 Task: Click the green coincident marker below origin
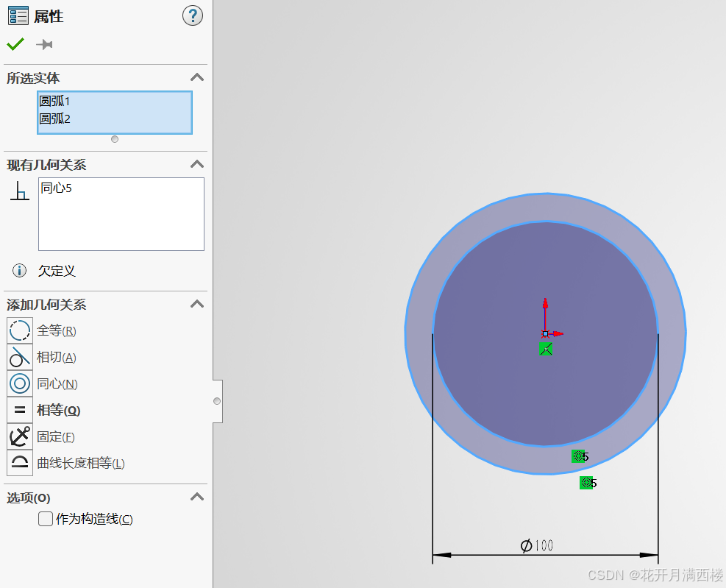tap(546, 349)
